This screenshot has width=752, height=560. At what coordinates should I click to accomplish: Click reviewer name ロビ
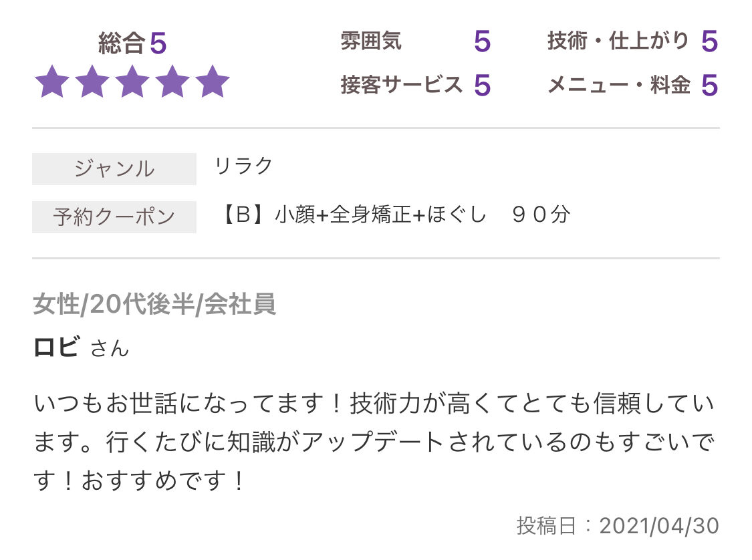pos(57,347)
